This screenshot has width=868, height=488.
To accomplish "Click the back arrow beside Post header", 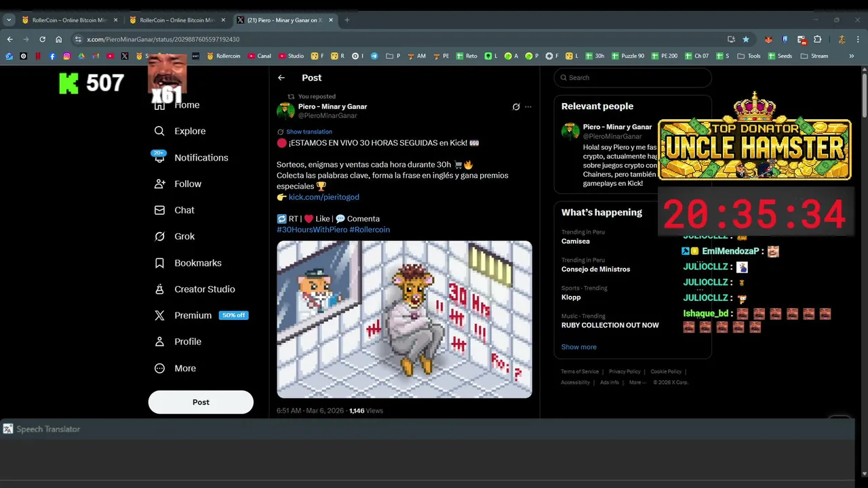I will pos(281,78).
